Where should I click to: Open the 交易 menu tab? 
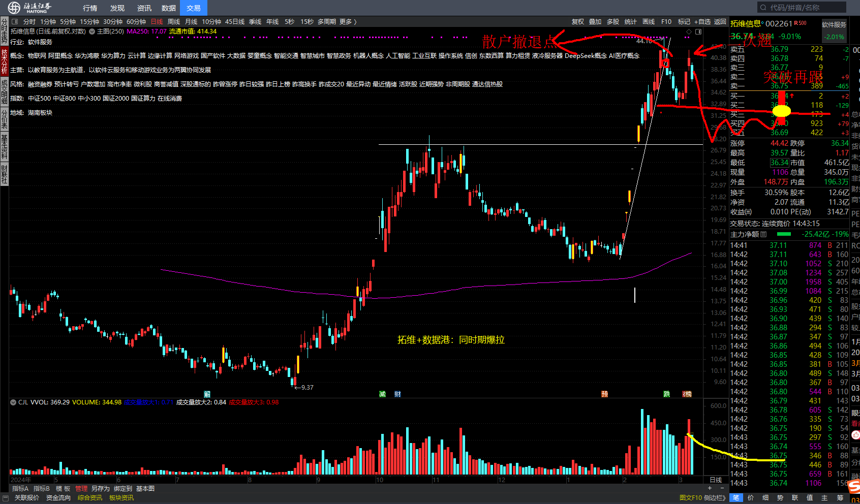pos(194,8)
